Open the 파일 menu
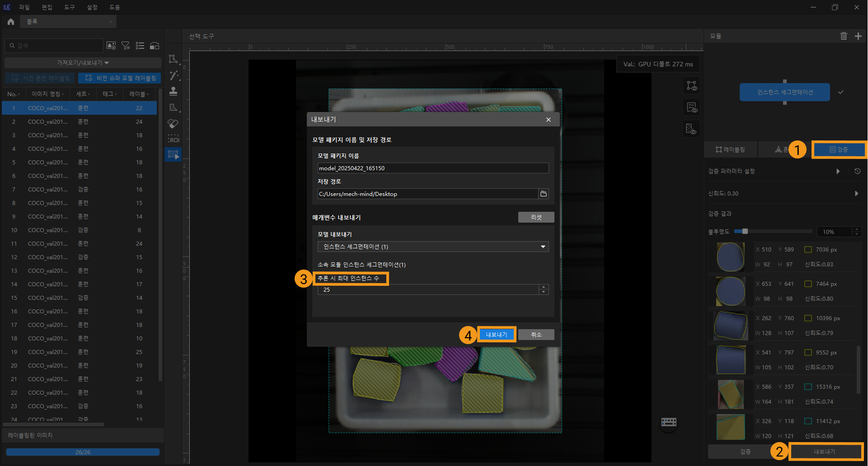This screenshot has width=868, height=466. pyautogui.click(x=24, y=7)
